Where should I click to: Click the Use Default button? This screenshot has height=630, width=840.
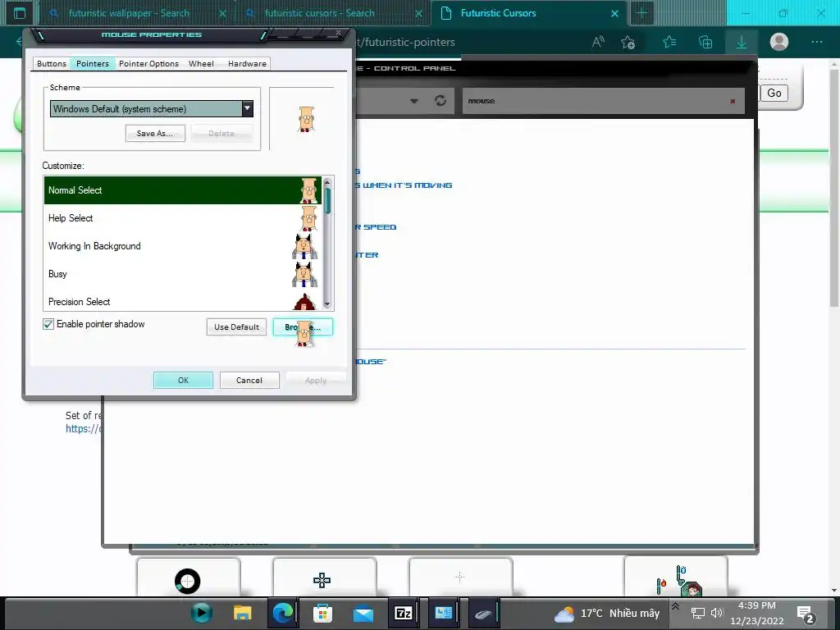click(236, 326)
